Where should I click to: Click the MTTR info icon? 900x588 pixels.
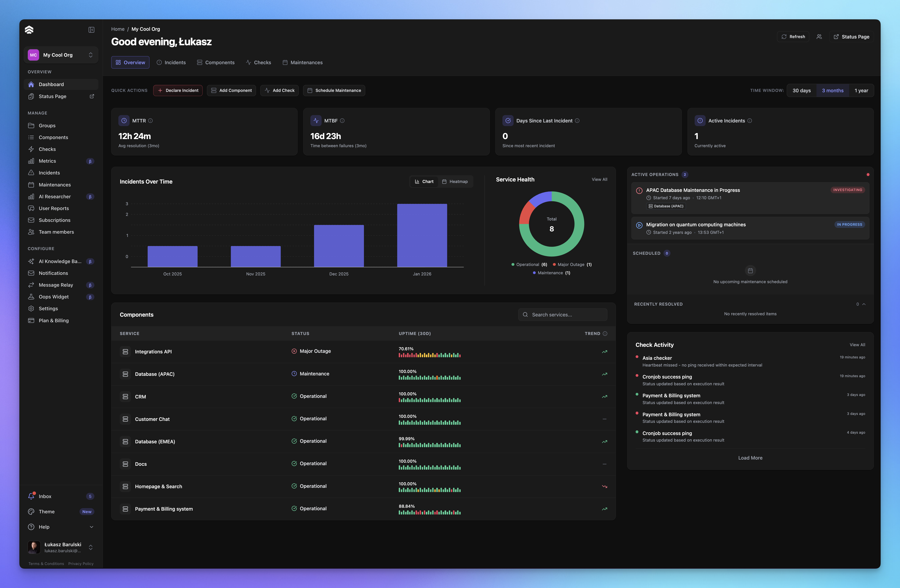point(150,121)
